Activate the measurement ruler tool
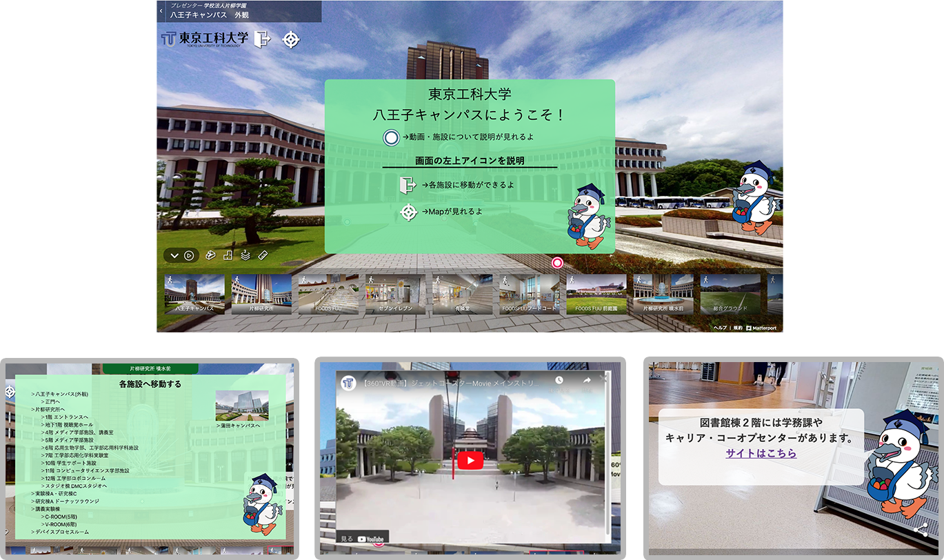Viewport: 944px width, 560px height. (x=263, y=255)
